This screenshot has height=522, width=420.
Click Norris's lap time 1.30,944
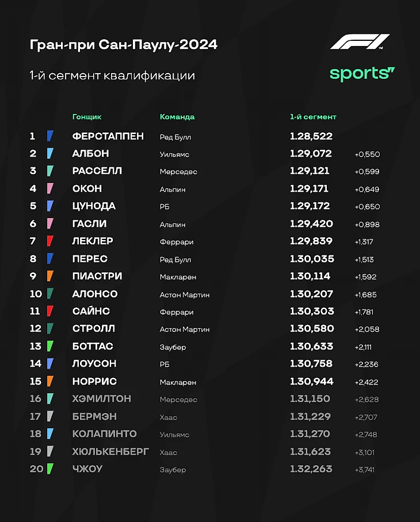(311, 381)
